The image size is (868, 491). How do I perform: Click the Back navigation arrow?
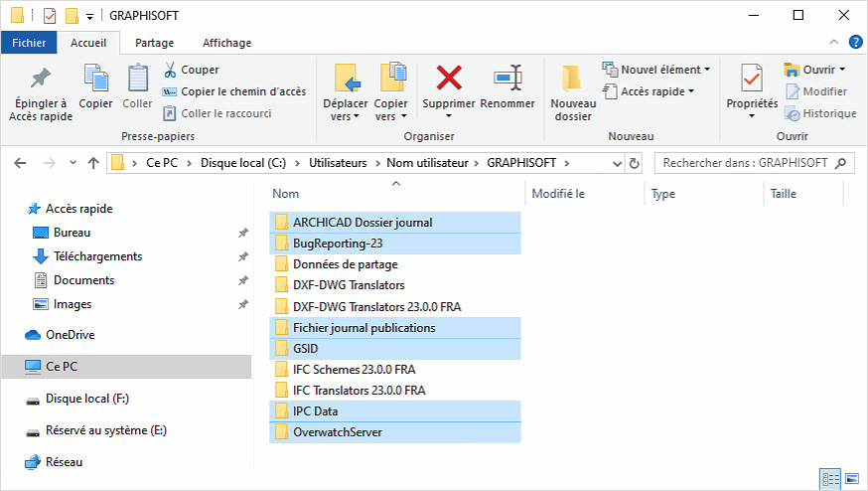[20, 163]
